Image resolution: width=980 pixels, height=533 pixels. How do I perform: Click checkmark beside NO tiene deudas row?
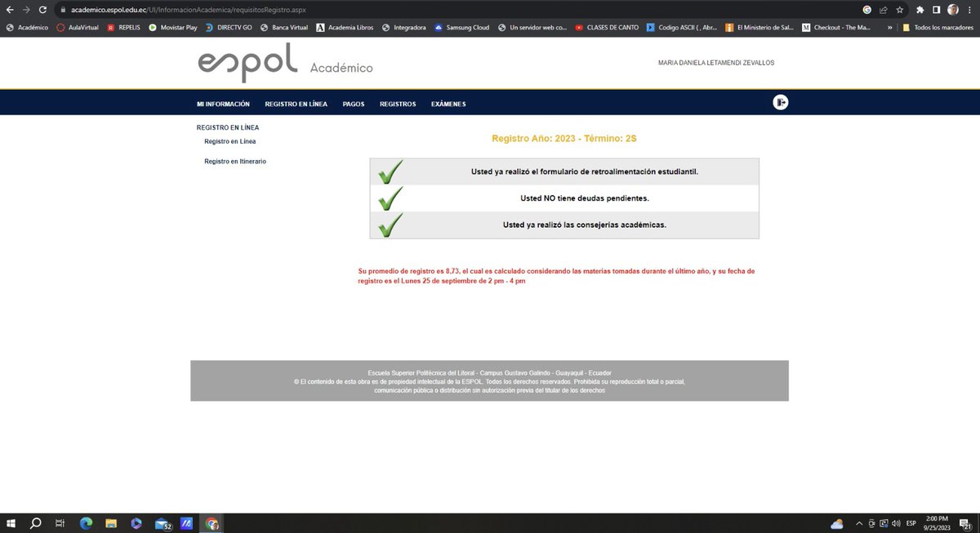[x=390, y=198]
